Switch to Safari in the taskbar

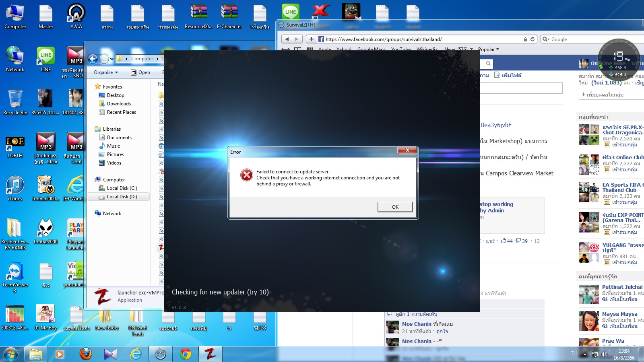161,354
